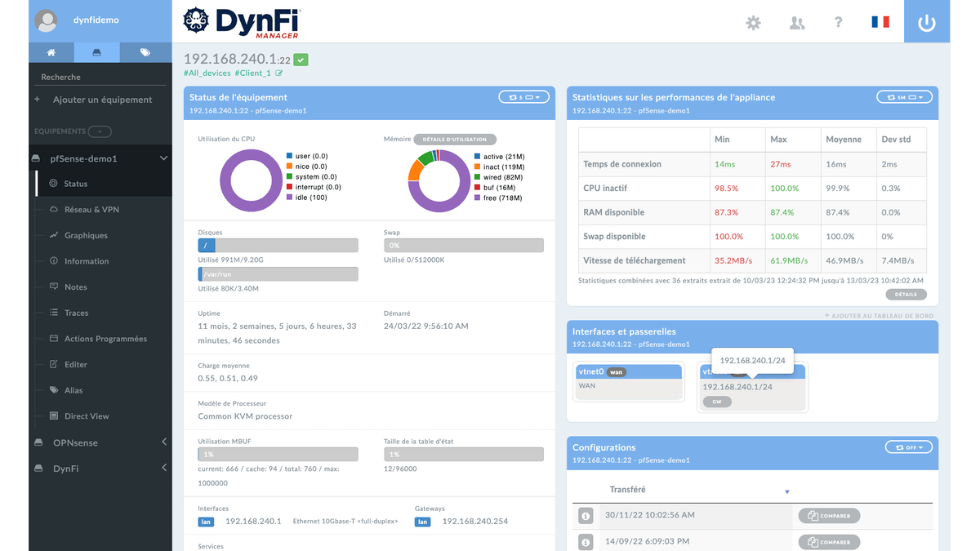Click the /var/run disk usage bar

[x=278, y=274]
